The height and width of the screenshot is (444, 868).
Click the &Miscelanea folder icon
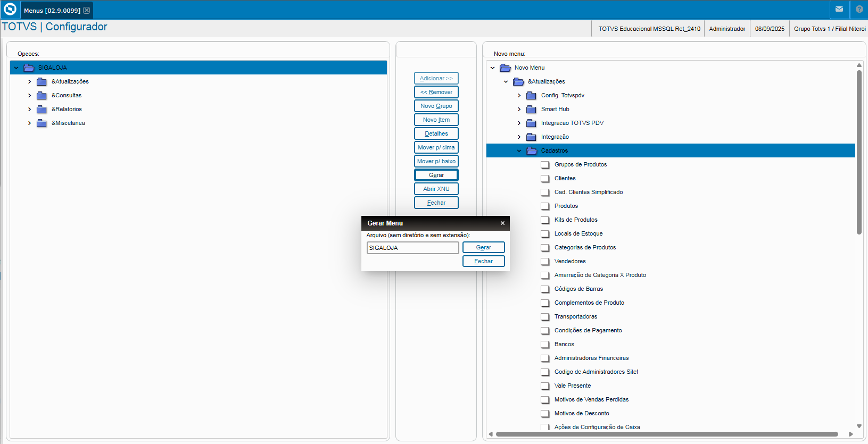pos(42,123)
